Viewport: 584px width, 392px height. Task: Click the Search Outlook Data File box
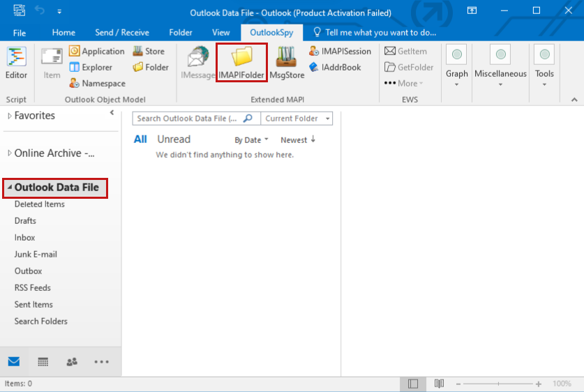[x=187, y=119]
